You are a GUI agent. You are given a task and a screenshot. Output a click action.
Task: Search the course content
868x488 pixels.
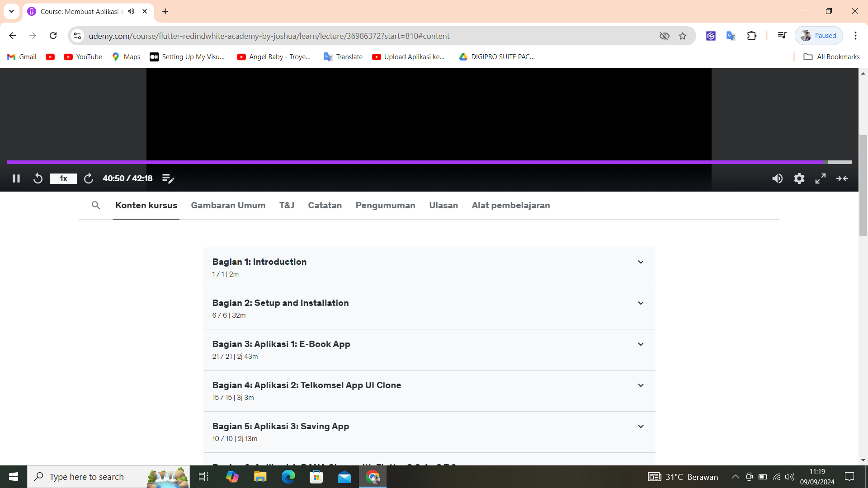point(96,205)
